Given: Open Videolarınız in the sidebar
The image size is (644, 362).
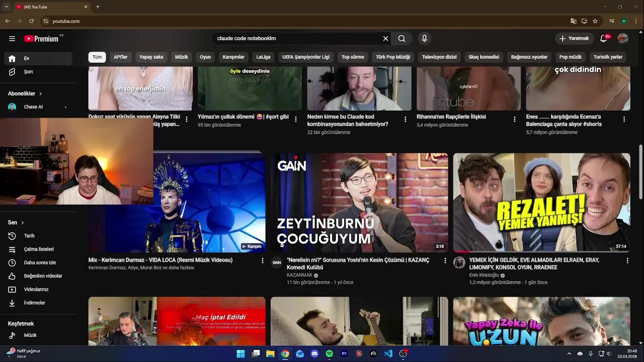Looking at the screenshot, I should pos(39,290).
